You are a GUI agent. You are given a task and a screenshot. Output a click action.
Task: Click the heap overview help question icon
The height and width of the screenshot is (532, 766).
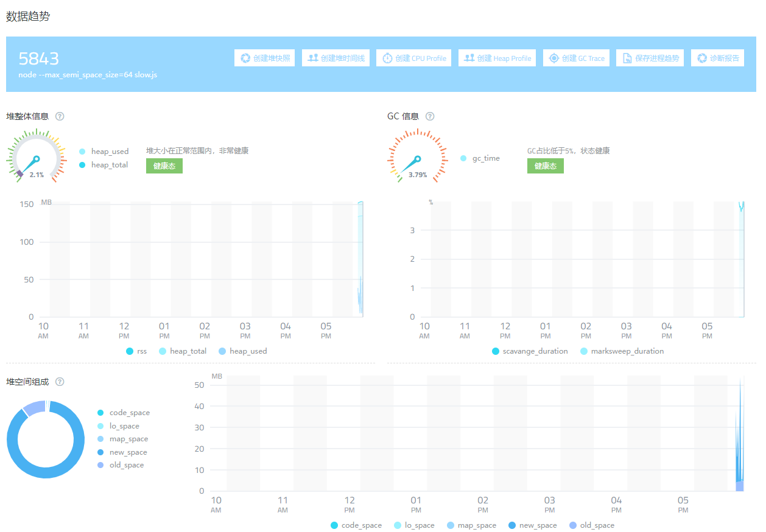60,116
